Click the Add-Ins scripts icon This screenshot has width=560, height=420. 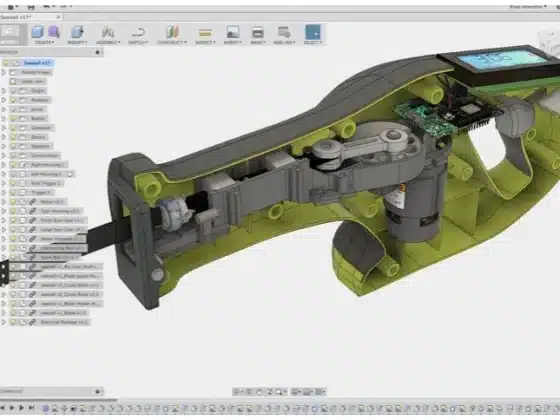(284, 32)
